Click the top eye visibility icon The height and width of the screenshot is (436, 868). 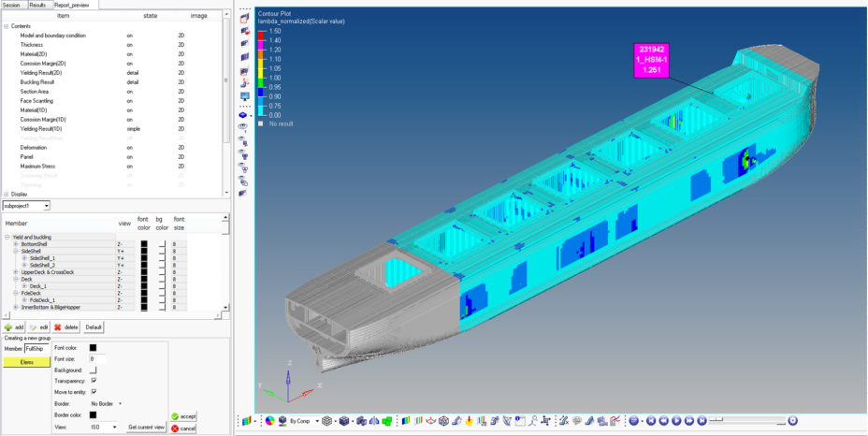coord(243,127)
